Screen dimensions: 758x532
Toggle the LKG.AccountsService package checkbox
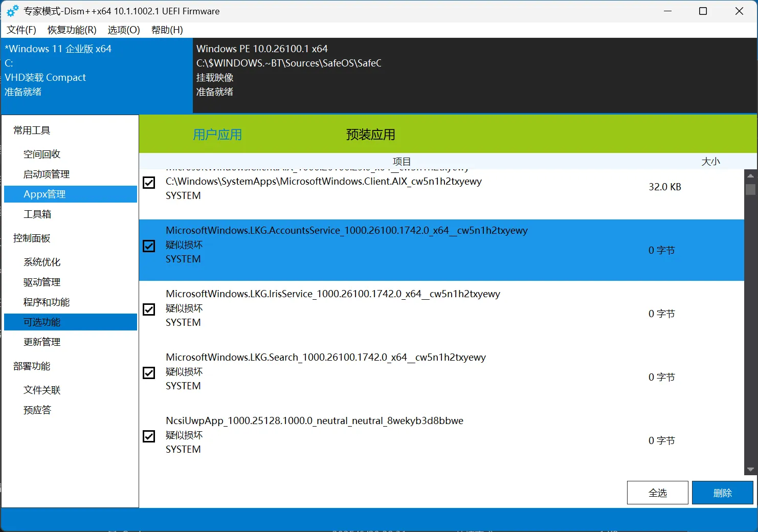(149, 246)
